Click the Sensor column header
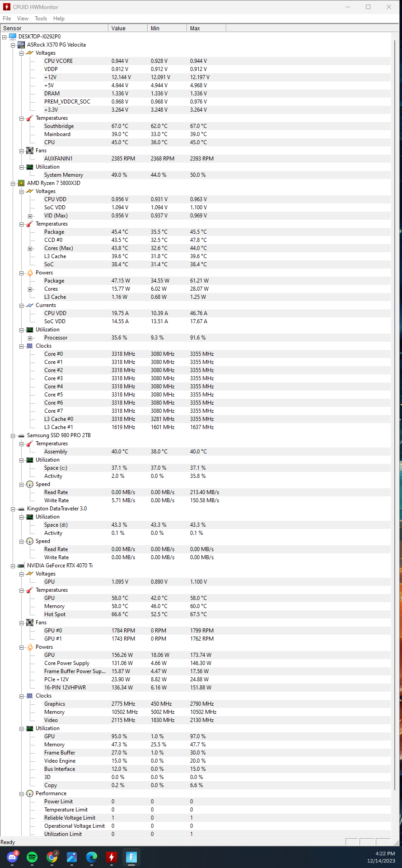402x868 pixels. coord(54,28)
